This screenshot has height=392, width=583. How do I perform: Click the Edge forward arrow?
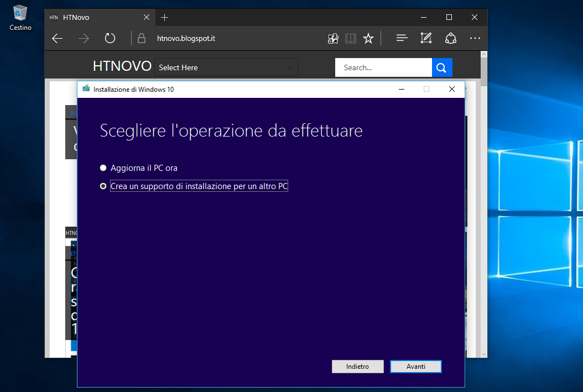(x=84, y=38)
